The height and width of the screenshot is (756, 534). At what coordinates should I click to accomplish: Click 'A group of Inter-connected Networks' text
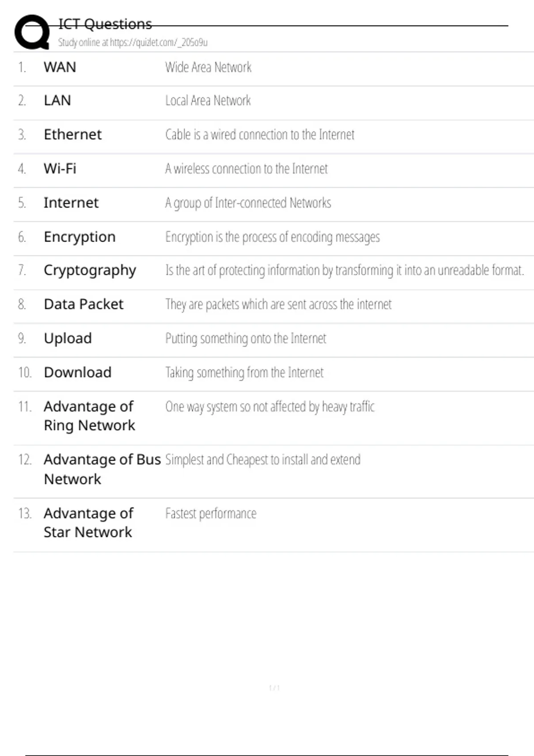click(x=248, y=203)
